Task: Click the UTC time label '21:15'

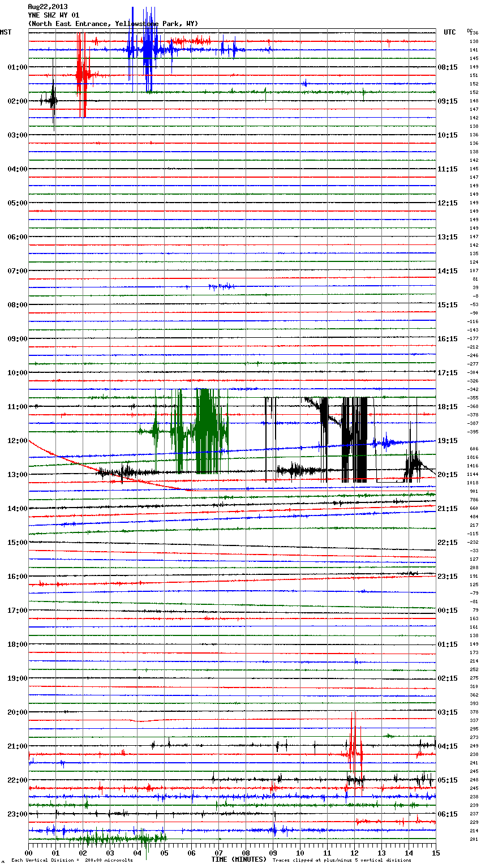Action: coord(448,509)
